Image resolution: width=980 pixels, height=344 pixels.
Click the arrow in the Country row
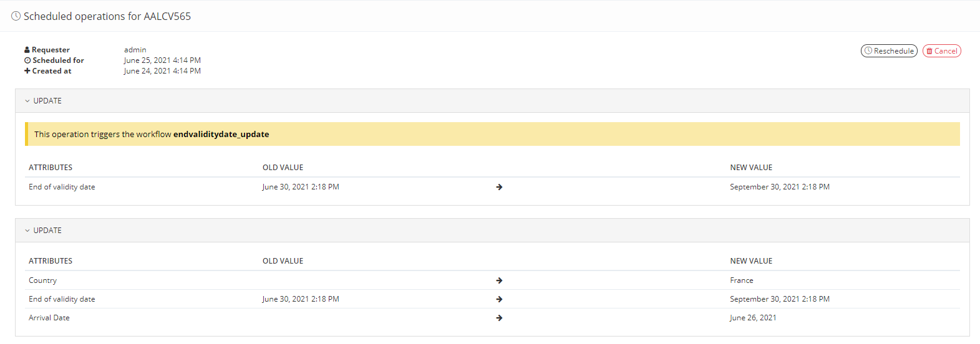tap(499, 280)
